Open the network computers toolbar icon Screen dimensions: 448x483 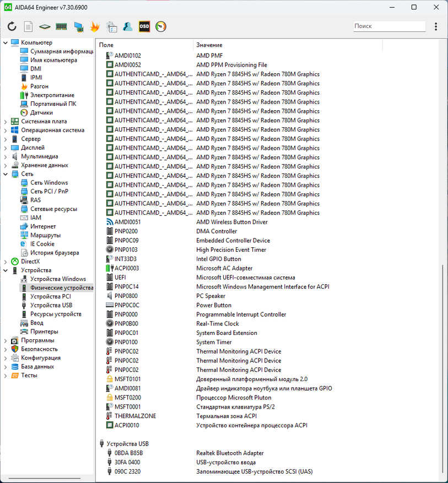tap(79, 27)
